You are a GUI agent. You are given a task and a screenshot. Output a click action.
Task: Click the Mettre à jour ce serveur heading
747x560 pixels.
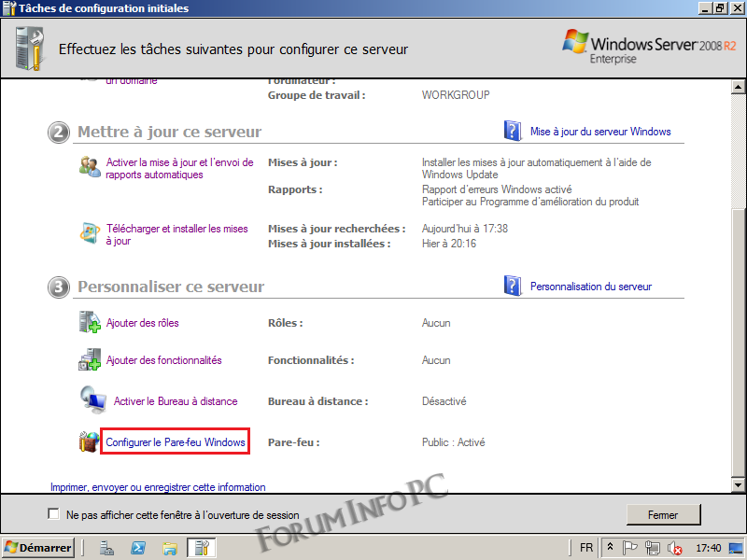(169, 132)
